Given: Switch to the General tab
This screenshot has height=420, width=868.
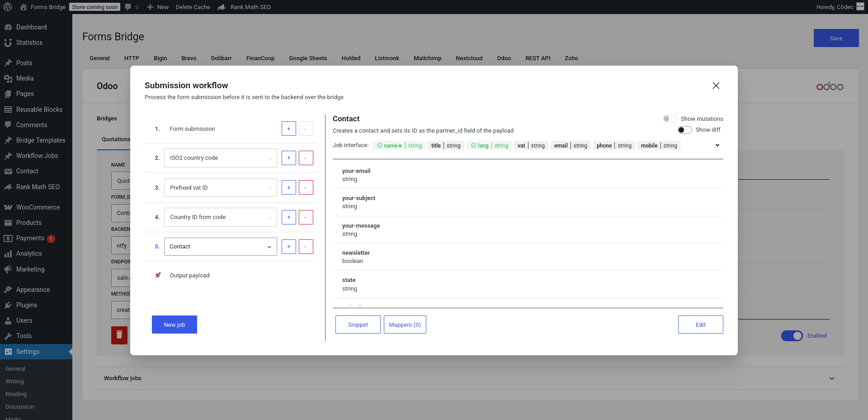Looking at the screenshot, I should [99, 58].
